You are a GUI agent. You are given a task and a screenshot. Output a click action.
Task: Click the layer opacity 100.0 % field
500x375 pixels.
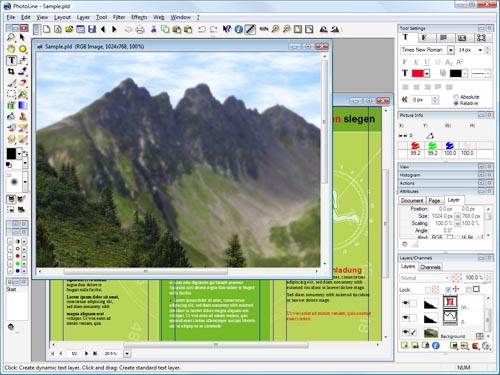(x=474, y=277)
